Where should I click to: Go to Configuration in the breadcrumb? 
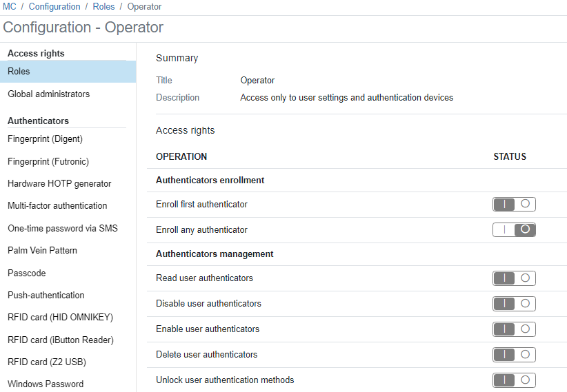click(x=54, y=6)
